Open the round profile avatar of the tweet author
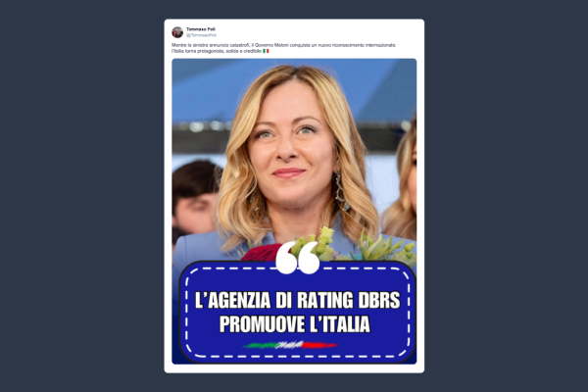 click(x=177, y=32)
